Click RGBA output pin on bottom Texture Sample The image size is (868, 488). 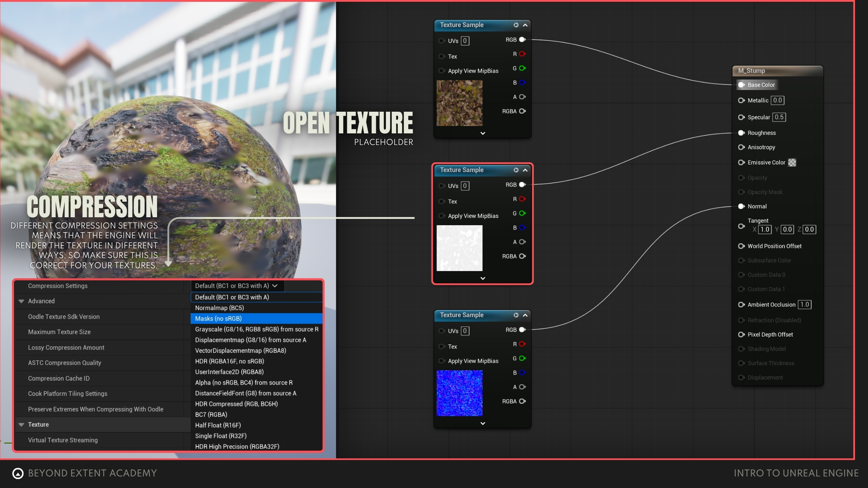click(x=522, y=401)
